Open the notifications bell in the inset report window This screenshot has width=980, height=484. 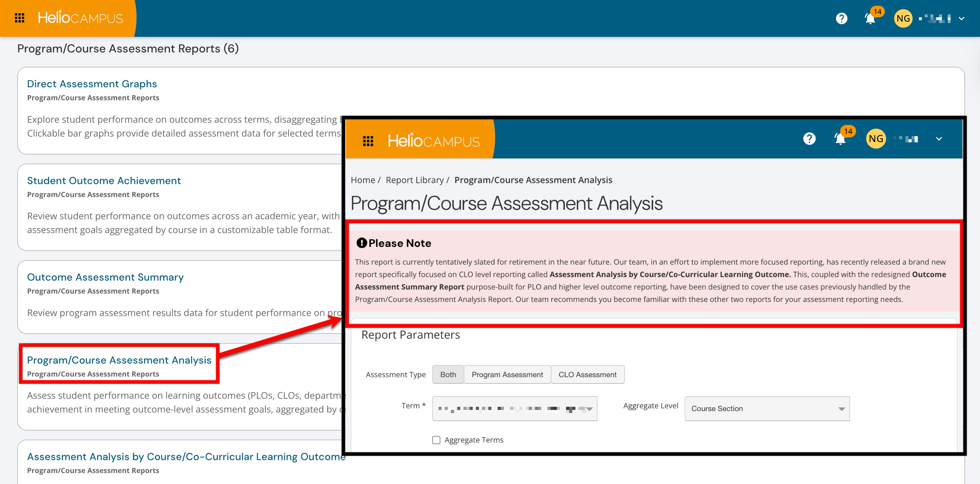[840, 139]
